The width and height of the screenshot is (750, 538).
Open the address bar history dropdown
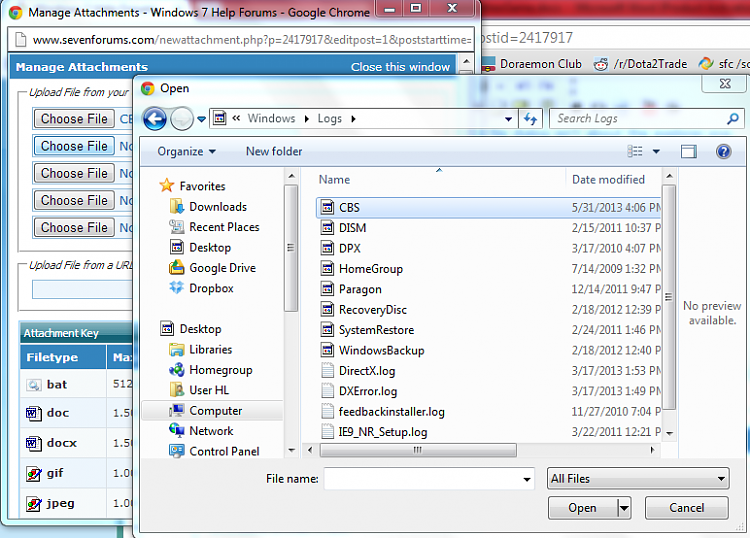(508, 119)
